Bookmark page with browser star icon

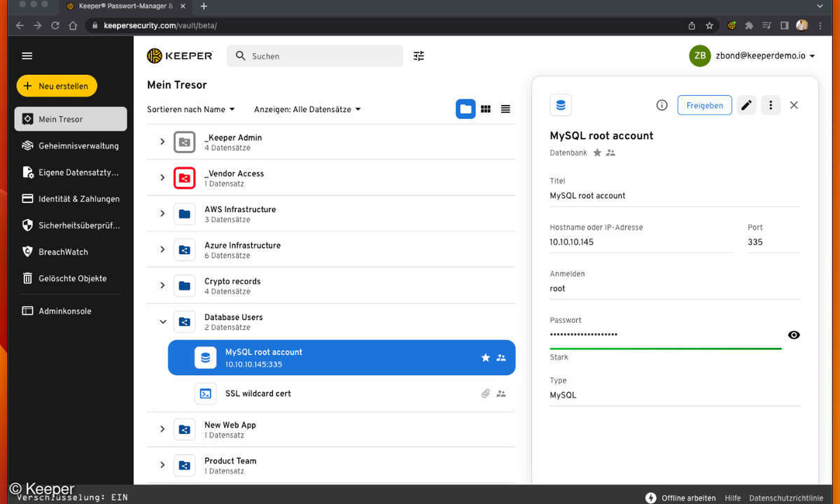pos(709,25)
